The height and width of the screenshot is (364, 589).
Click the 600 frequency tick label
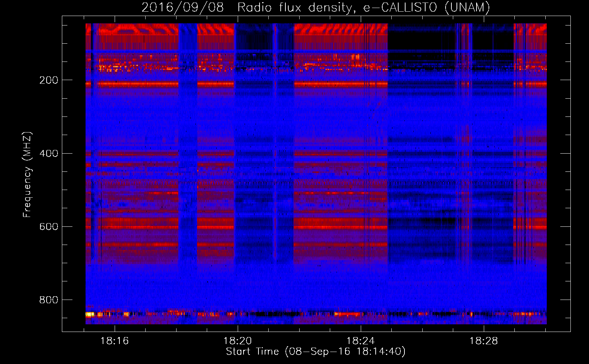(x=49, y=226)
